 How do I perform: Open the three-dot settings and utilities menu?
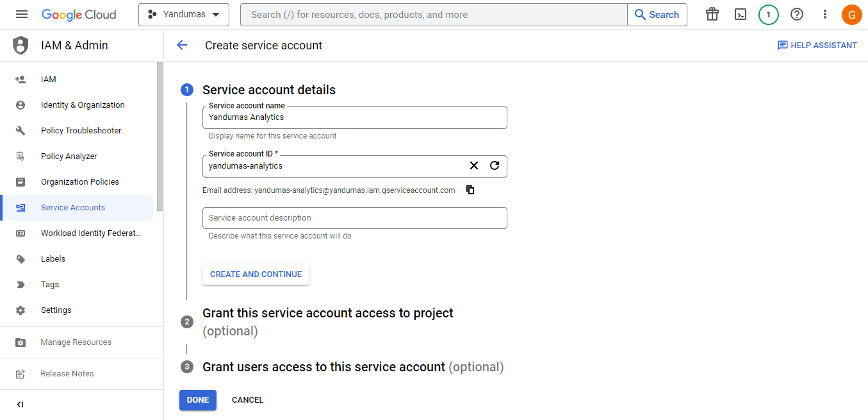(x=825, y=14)
